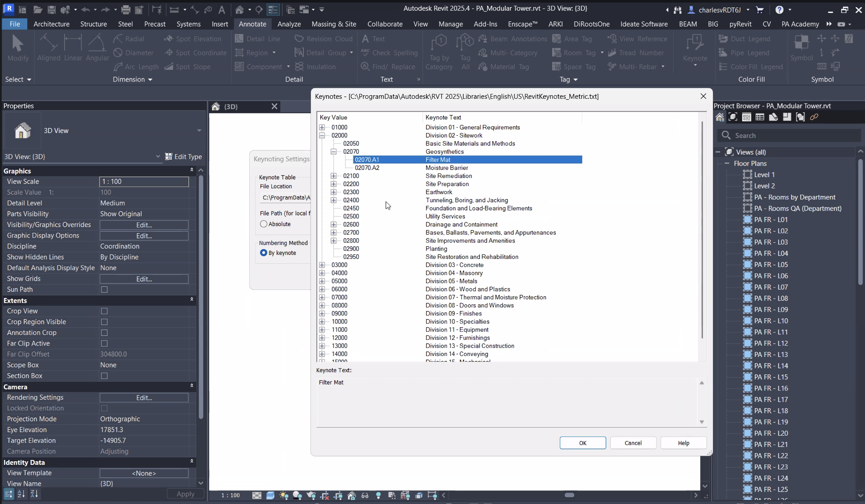Click the Visual Style cube icon
This screenshot has width=865, height=504.
click(x=270, y=496)
